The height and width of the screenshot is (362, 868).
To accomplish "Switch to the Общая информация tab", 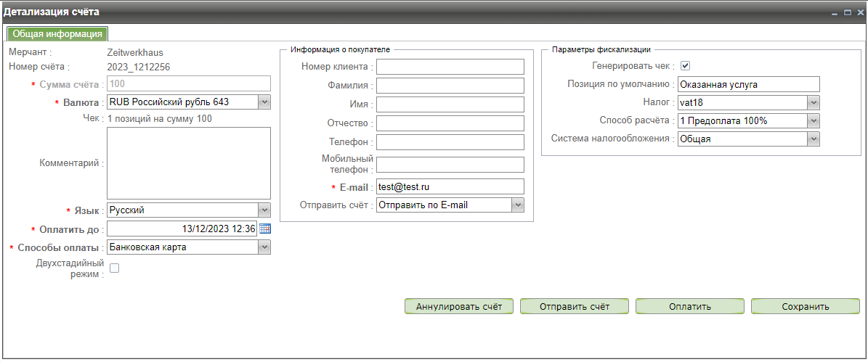I will click(57, 33).
